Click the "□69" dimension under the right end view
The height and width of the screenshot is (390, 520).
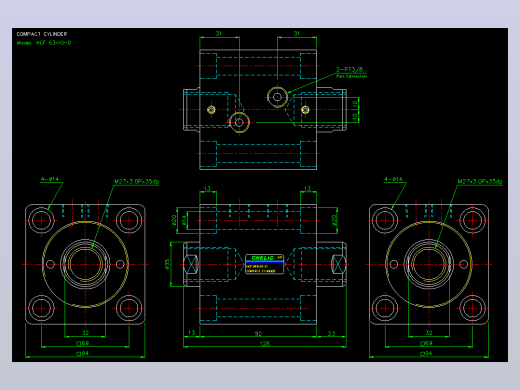click(x=426, y=343)
